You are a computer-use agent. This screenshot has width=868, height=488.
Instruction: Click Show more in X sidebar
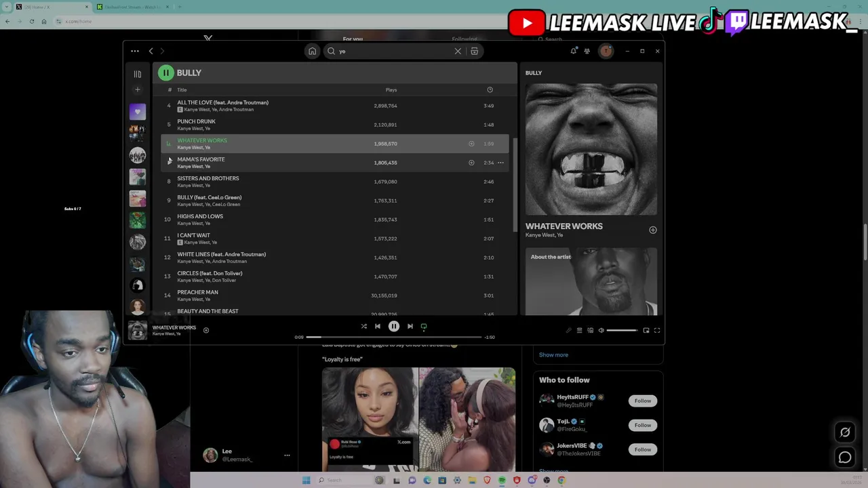click(x=553, y=354)
